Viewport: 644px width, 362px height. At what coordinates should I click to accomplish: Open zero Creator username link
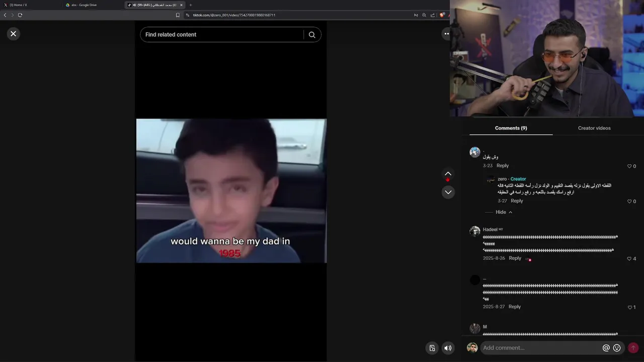tap(502, 179)
